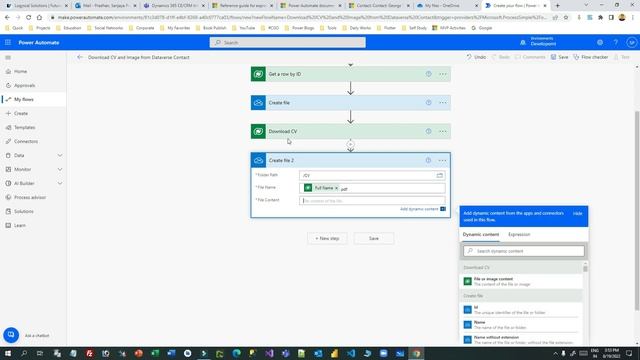Switch to the My files - OneDrive tab
Screen dimensions: 640x360
point(446,6)
